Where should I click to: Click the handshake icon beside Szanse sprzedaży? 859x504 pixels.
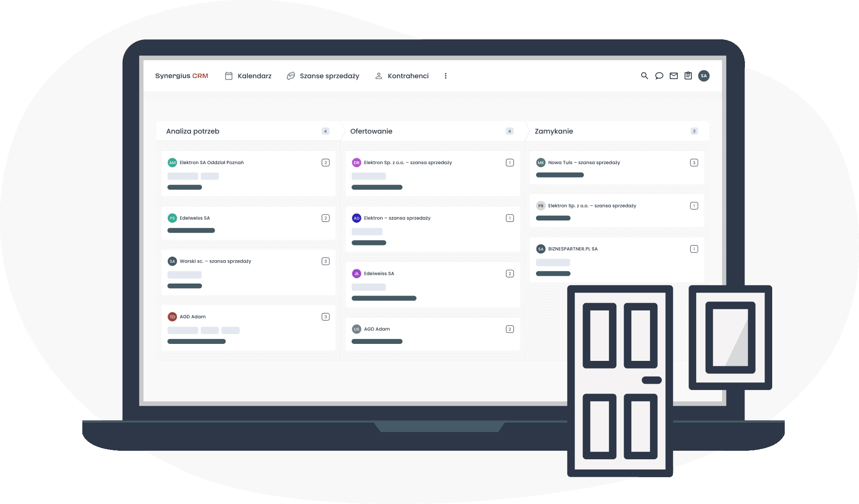point(291,76)
